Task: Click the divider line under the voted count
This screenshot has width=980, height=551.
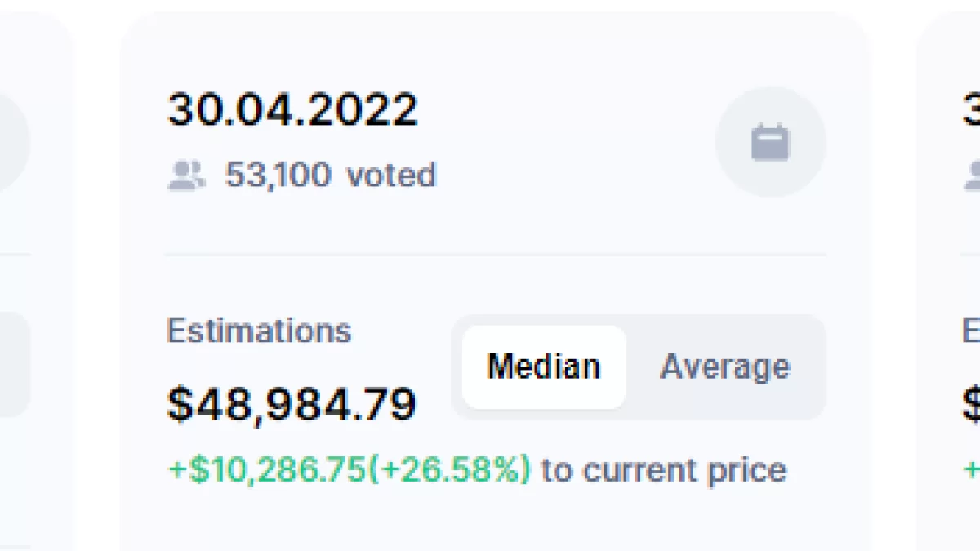Action: (x=496, y=255)
